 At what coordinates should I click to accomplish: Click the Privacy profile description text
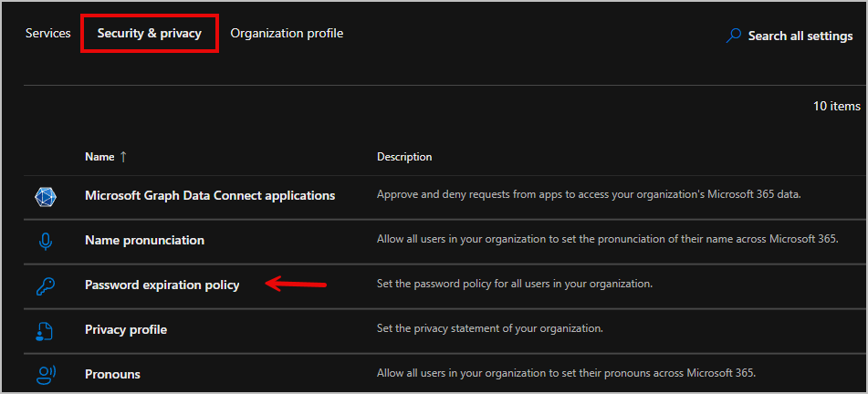[490, 329]
